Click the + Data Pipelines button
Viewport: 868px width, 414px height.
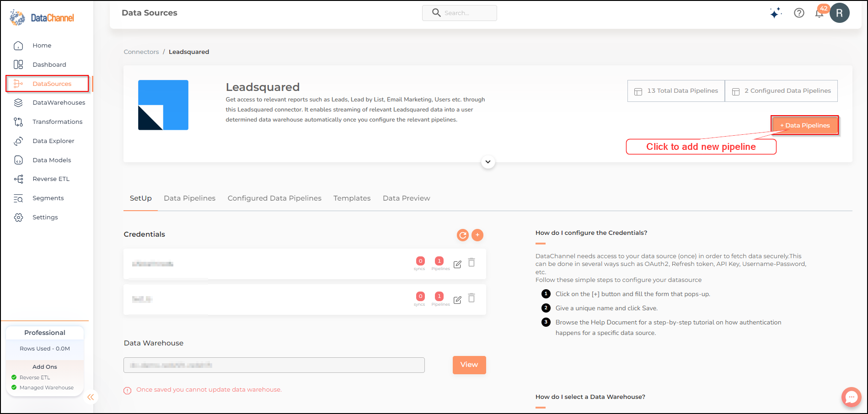(805, 125)
